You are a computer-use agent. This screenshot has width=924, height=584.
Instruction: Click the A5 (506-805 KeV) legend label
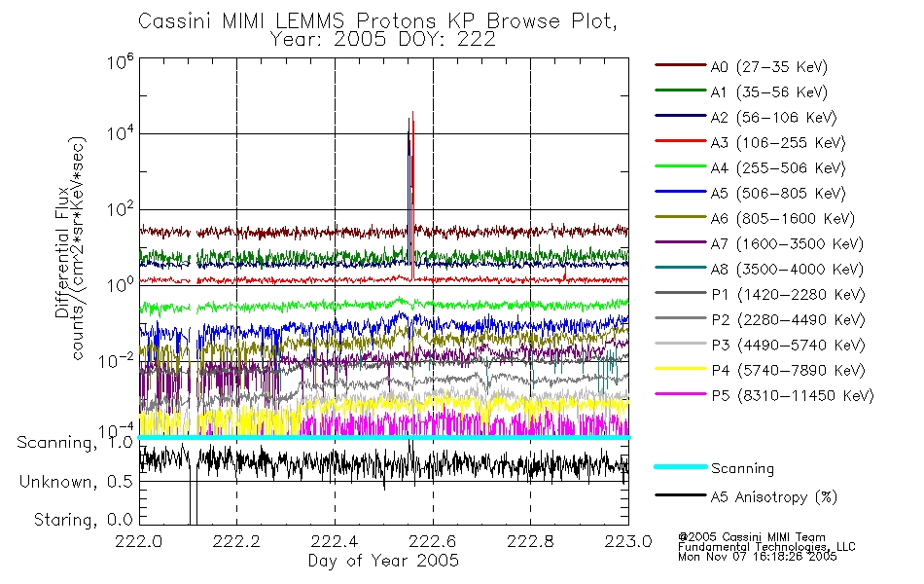point(778,194)
